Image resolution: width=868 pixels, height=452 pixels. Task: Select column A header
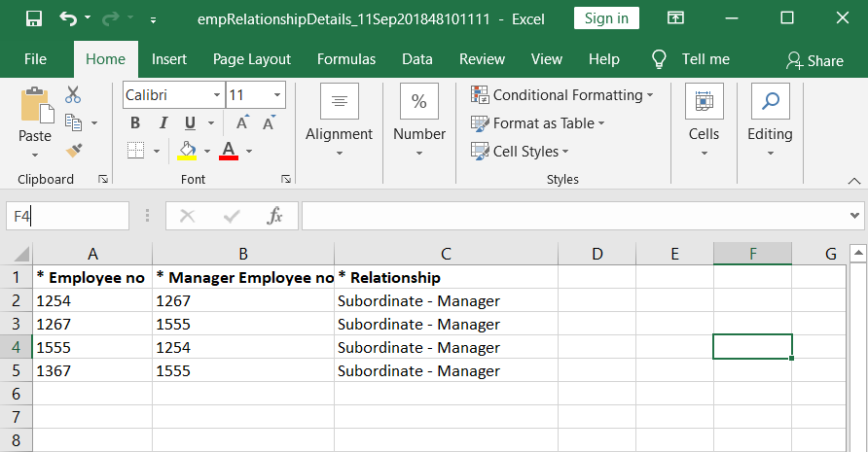coord(92,254)
